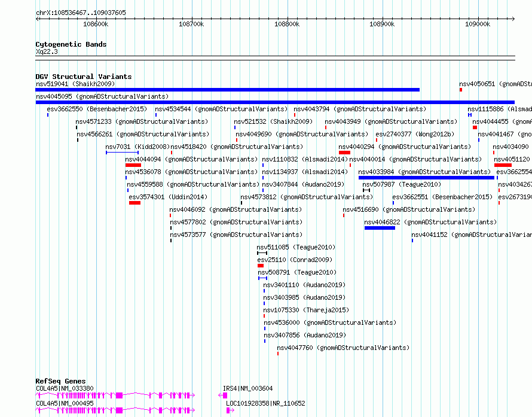The height and width of the screenshot is (417, 532).
Task: Click nsv4573812 variant label
Action: pyautogui.click(x=307, y=197)
